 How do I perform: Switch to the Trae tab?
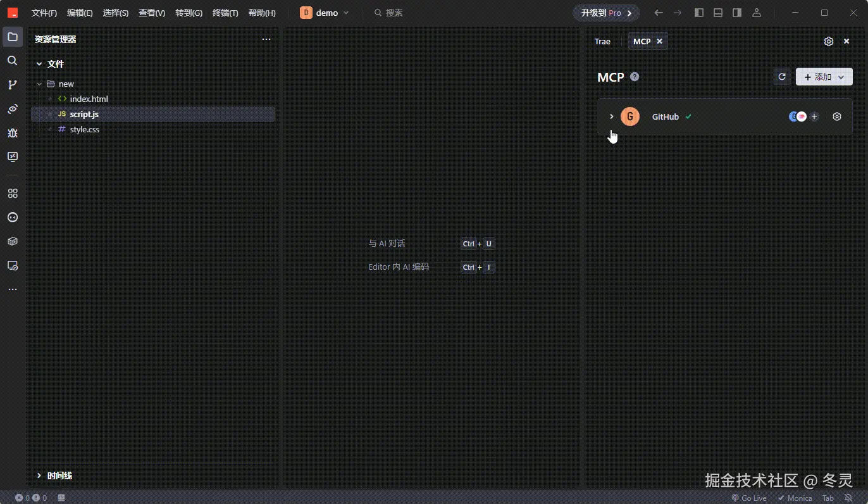(x=602, y=41)
